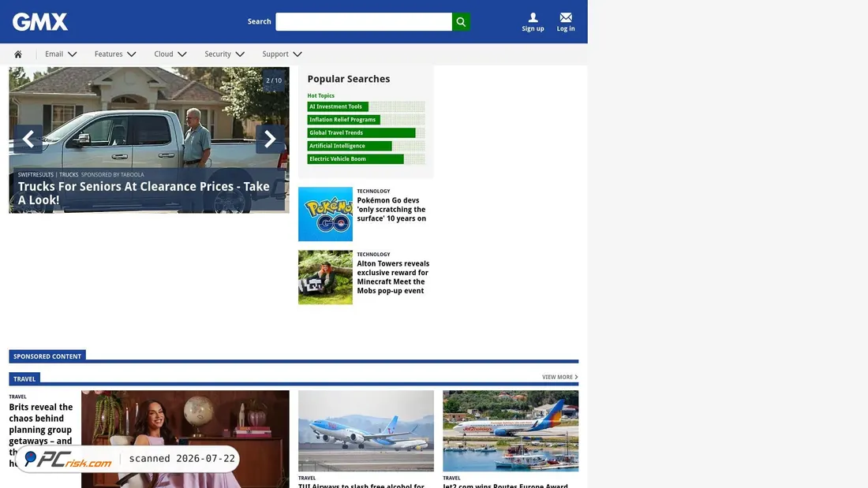Go to home via the house icon
This screenshot has height=488, width=868.
(x=18, y=54)
